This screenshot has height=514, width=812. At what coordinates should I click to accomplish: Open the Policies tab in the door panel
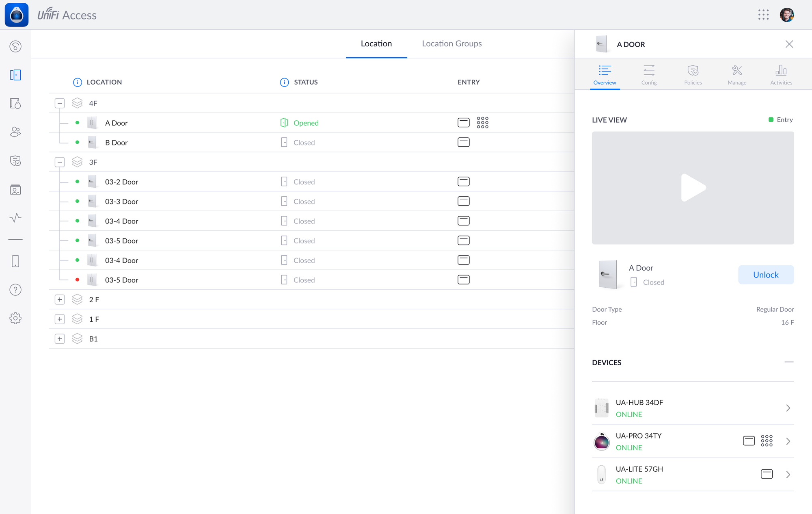click(693, 75)
